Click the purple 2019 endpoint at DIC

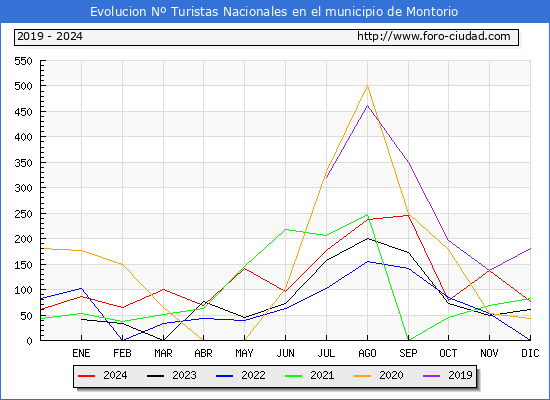[x=530, y=248]
